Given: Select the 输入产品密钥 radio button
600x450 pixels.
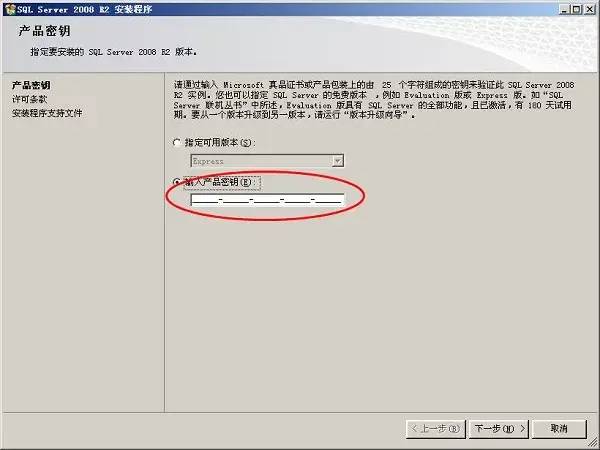Looking at the screenshot, I should pyautogui.click(x=176, y=182).
